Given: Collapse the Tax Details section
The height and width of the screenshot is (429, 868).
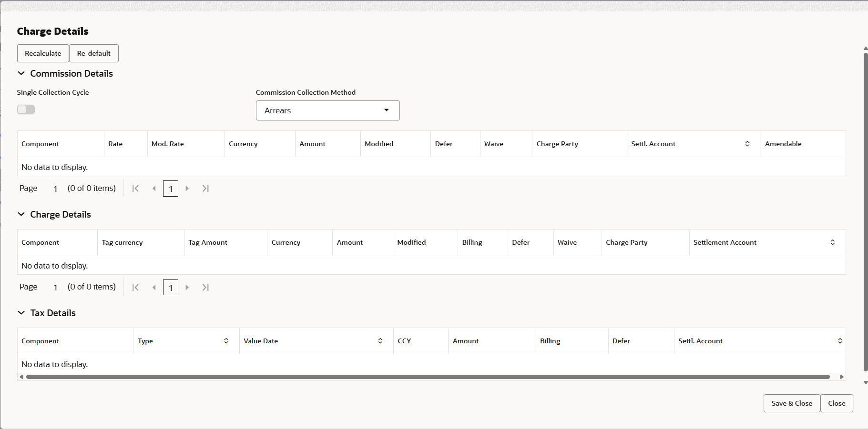Looking at the screenshot, I should (x=21, y=313).
